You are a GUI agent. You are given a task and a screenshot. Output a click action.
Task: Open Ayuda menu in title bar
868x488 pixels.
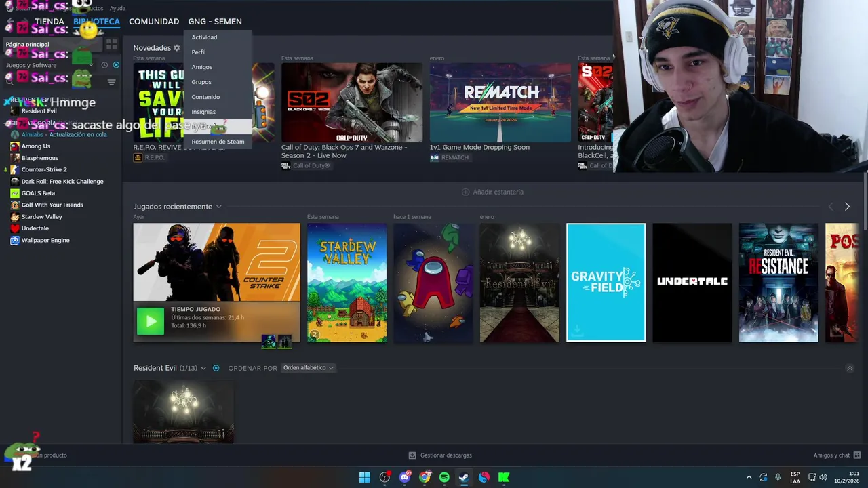[117, 8]
